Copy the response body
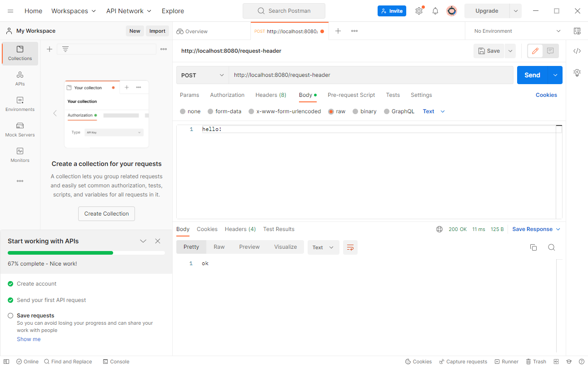This screenshot has width=588, height=367. pos(533,247)
